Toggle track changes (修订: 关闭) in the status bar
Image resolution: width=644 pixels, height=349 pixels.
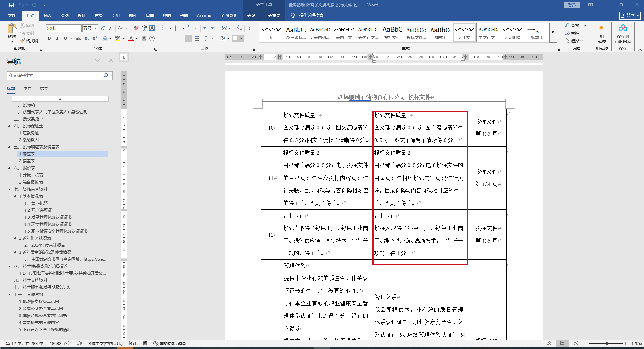point(138,343)
